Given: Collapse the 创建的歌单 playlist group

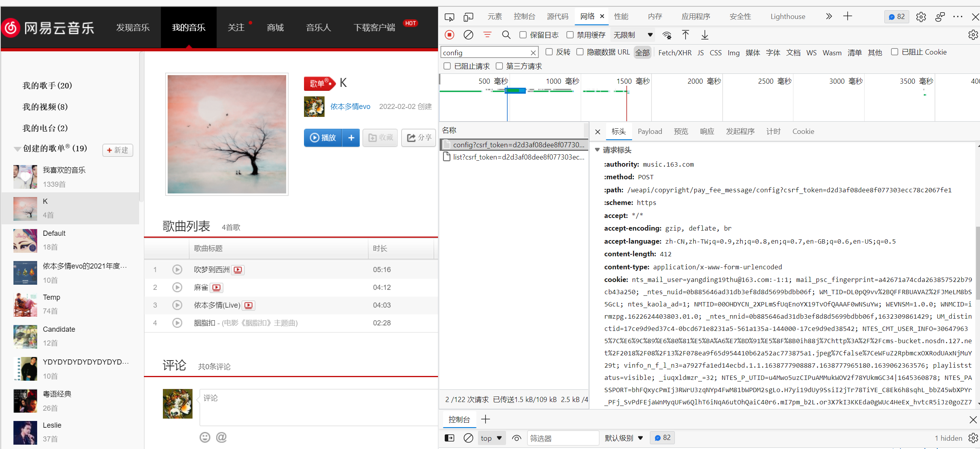Looking at the screenshot, I should [x=17, y=148].
